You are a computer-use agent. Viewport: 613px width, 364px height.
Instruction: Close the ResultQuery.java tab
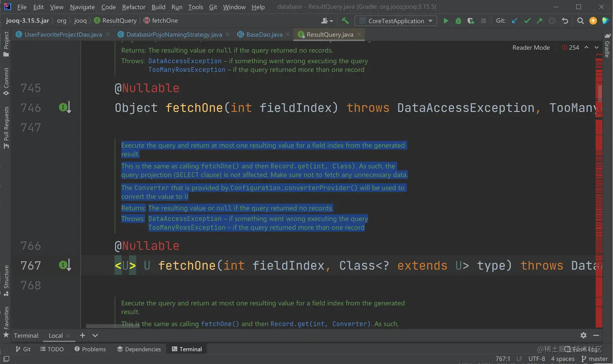(359, 34)
